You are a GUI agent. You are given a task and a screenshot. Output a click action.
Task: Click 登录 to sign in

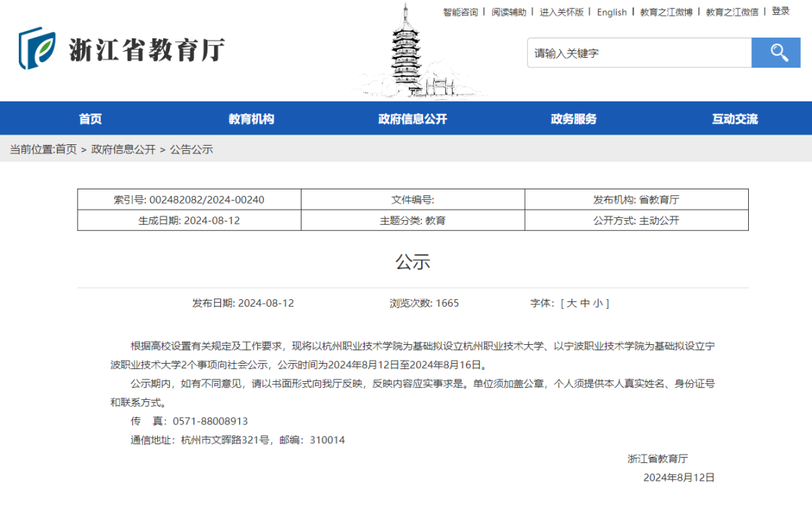pos(780,12)
